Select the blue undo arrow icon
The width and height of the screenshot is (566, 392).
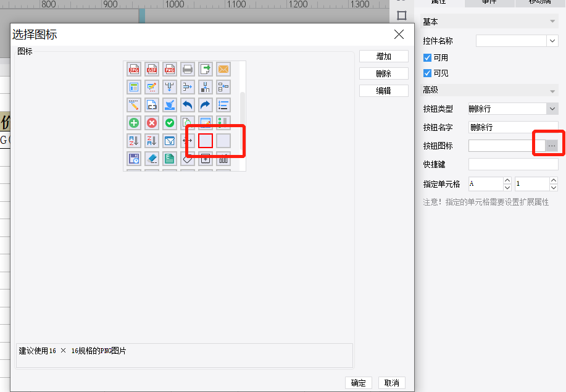tap(188, 105)
